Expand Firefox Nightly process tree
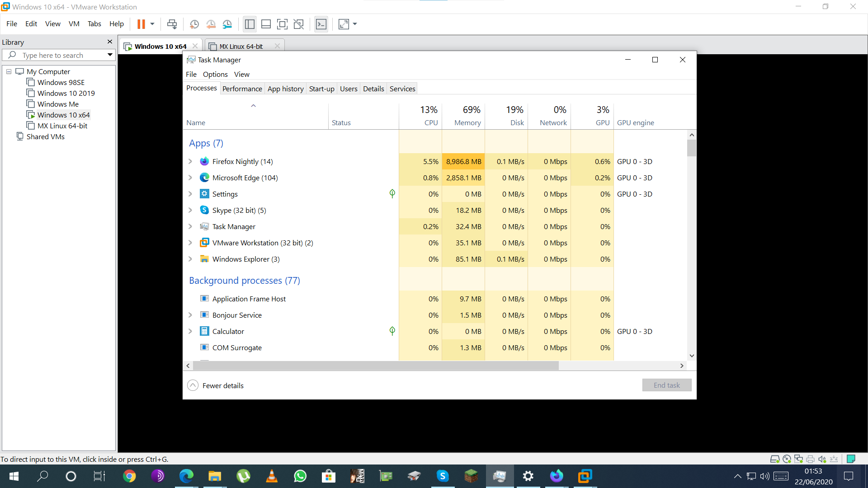Image resolution: width=868 pixels, height=488 pixels. [190, 161]
